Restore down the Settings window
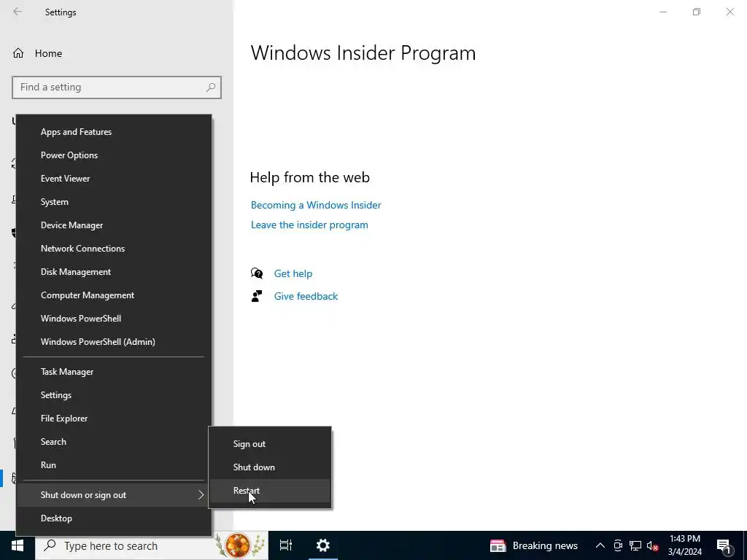 [697, 12]
